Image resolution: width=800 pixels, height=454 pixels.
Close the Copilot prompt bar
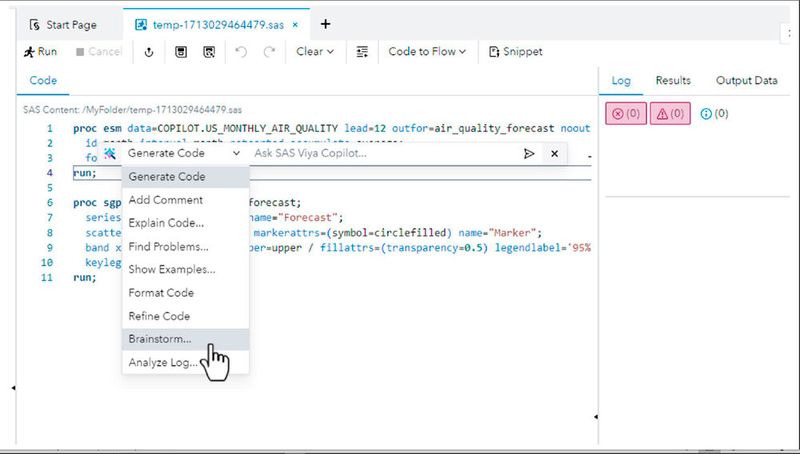(x=555, y=154)
